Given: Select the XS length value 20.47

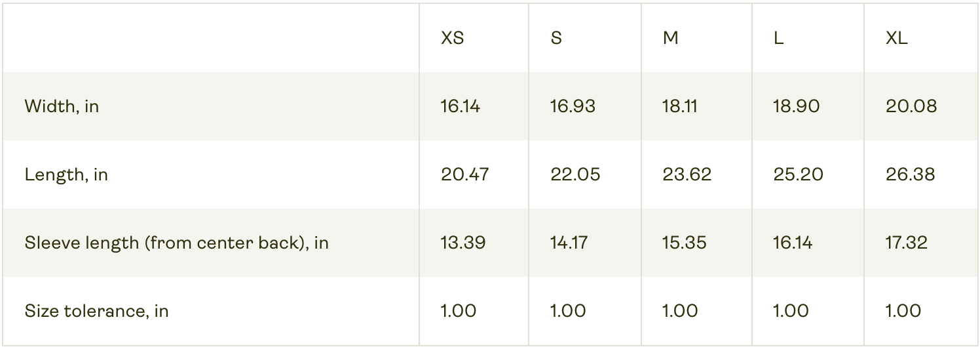Looking at the screenshot, I should 464,174.
